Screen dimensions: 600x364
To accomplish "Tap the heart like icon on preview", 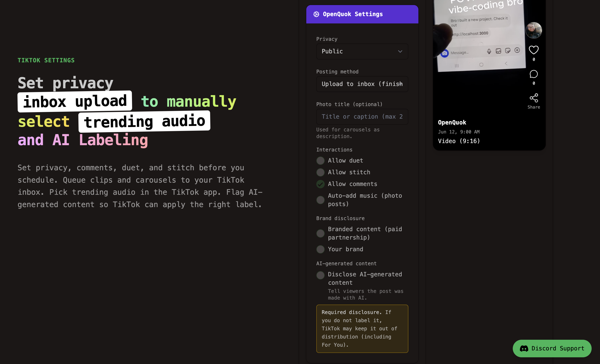I will click(x=533, y=50).
